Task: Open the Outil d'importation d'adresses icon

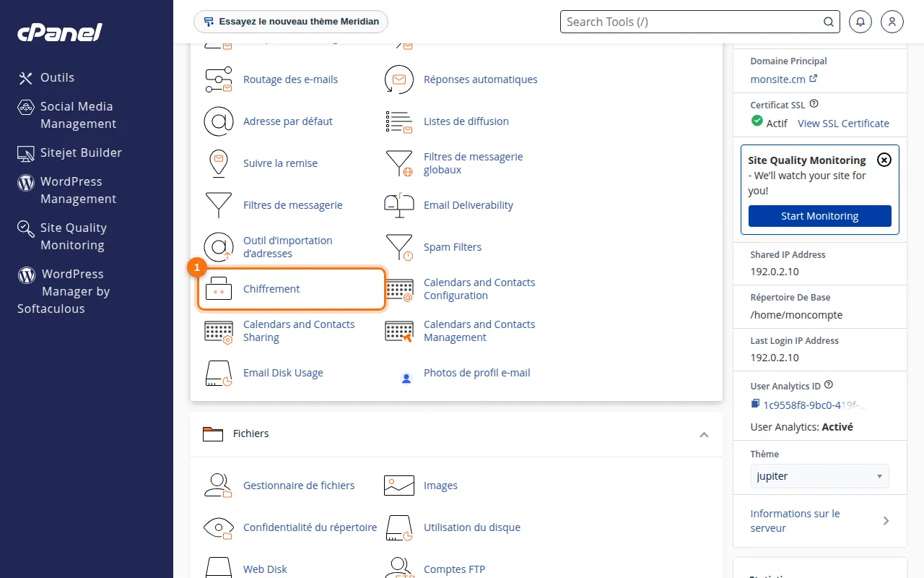Action: 219,247
